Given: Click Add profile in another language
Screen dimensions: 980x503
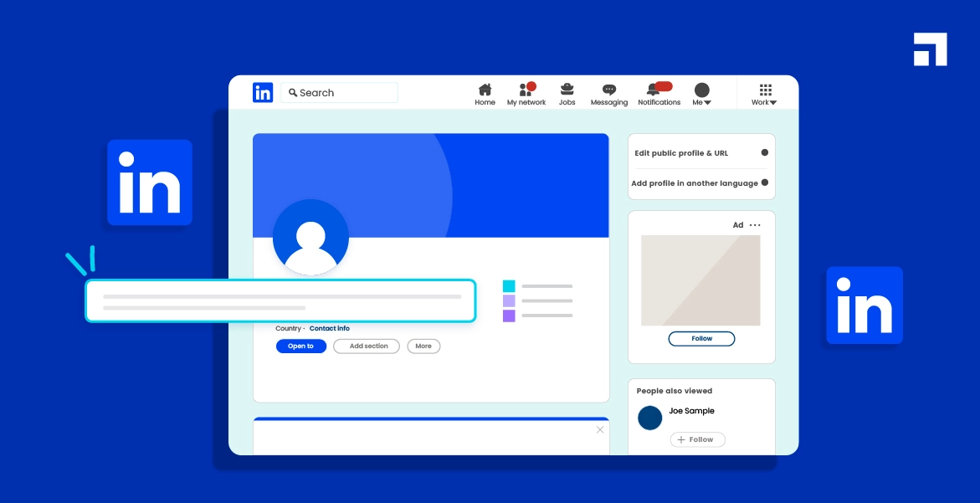Looking at the screenshot, I should 695,183.
